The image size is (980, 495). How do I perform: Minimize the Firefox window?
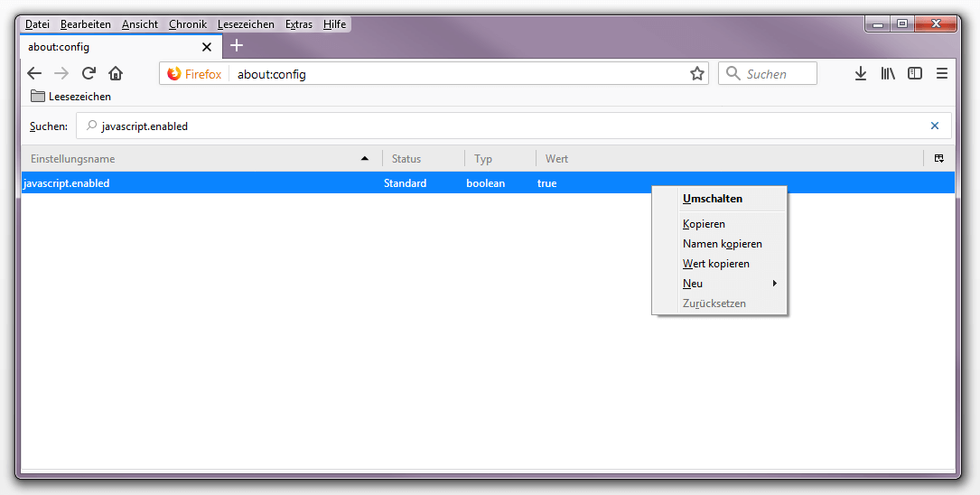click(878, 24)
